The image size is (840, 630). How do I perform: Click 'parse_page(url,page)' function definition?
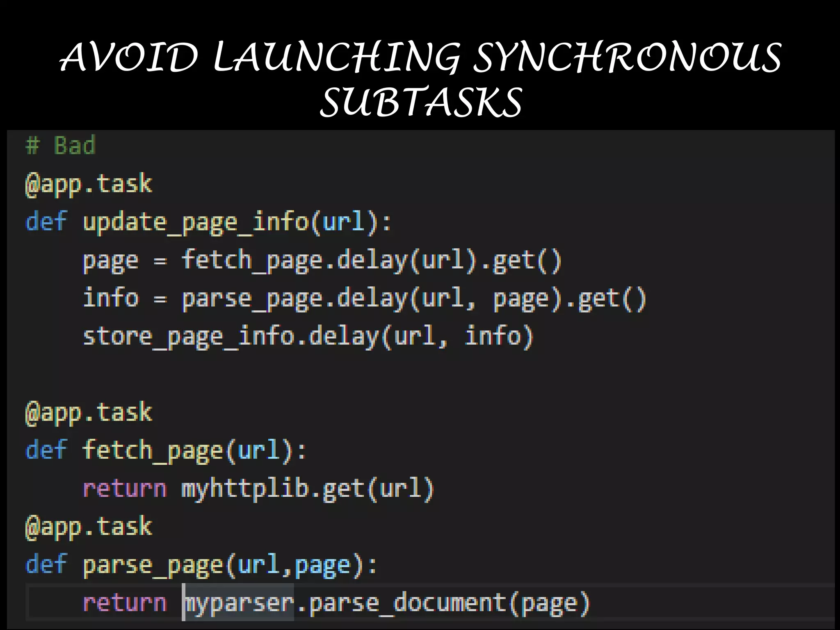click(224, 565)
